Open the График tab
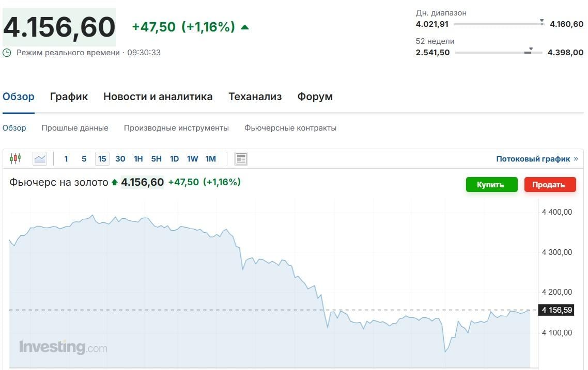This screenshot has width=588, height=370. [69, 96]
